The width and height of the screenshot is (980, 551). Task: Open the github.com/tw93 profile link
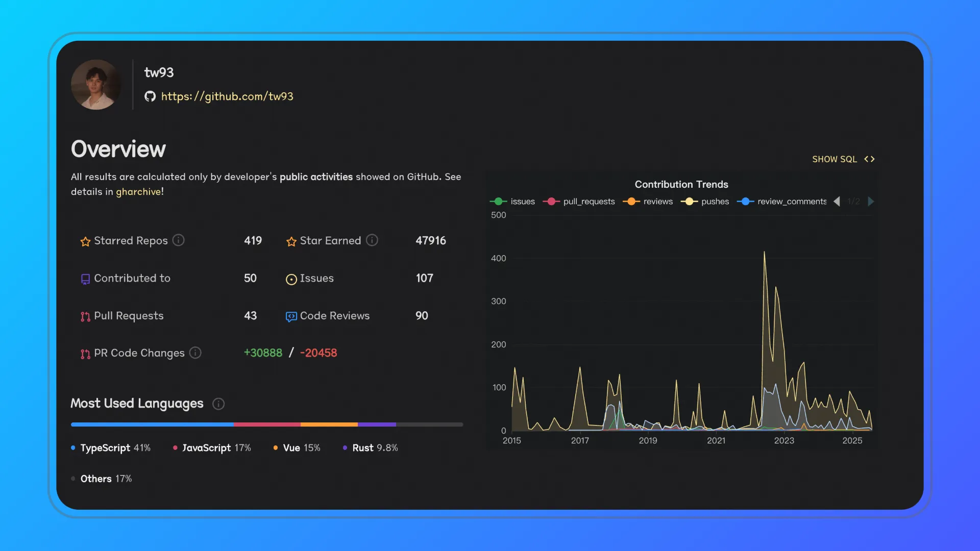[x=227, y=96]
